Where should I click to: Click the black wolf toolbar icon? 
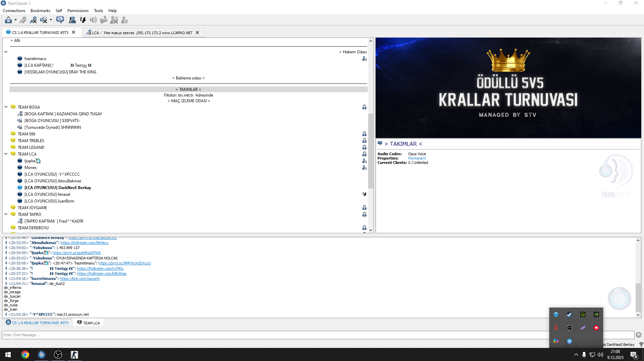(83, 20)
